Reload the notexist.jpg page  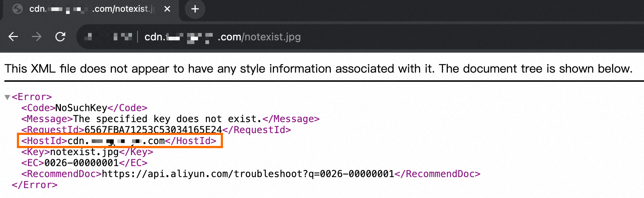pos(60,37)
